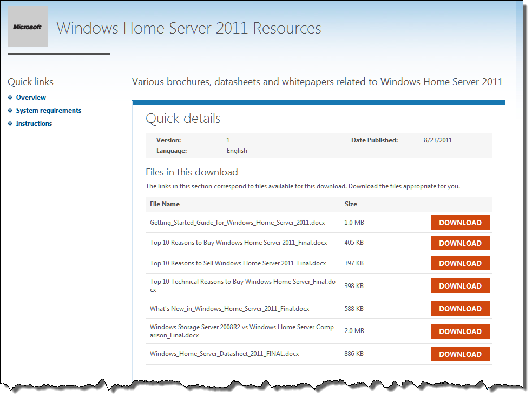Click the 'Date Published:' label
The image size is (532, 403).
pyautogui.click(x=375, y=140)
